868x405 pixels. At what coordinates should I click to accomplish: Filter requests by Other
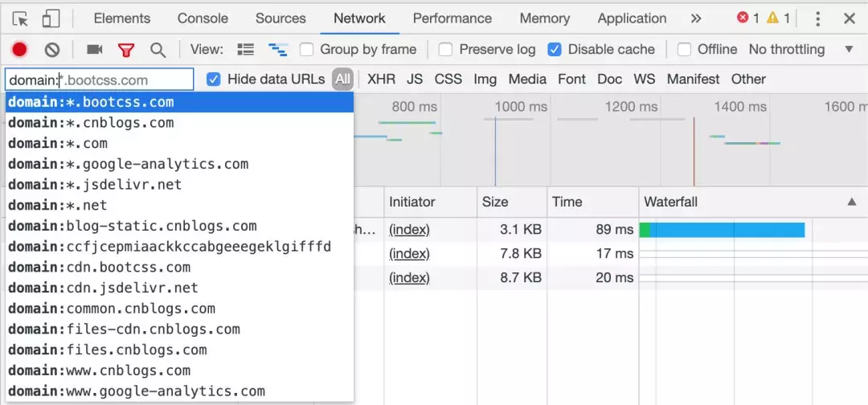pyautogui.click(x=748, y=79)
